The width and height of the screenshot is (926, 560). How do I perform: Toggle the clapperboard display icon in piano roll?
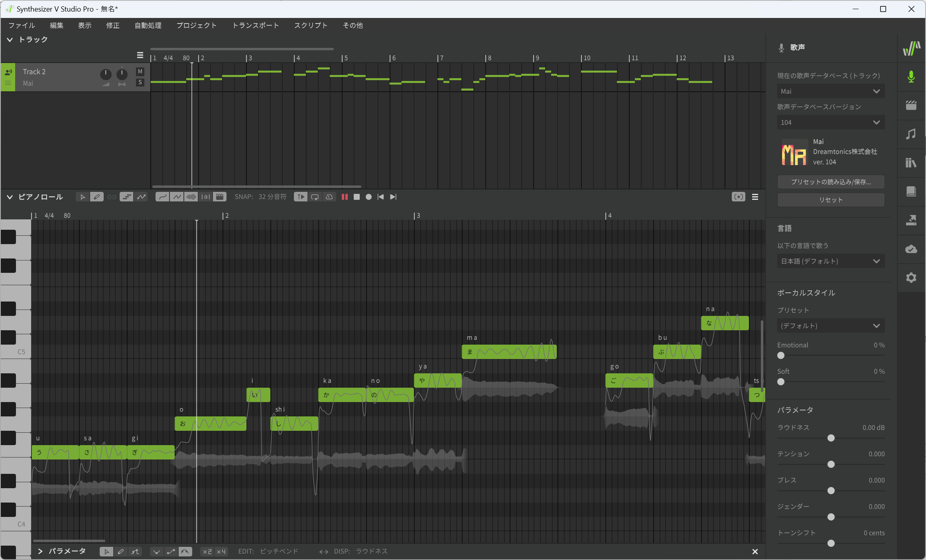220,197
